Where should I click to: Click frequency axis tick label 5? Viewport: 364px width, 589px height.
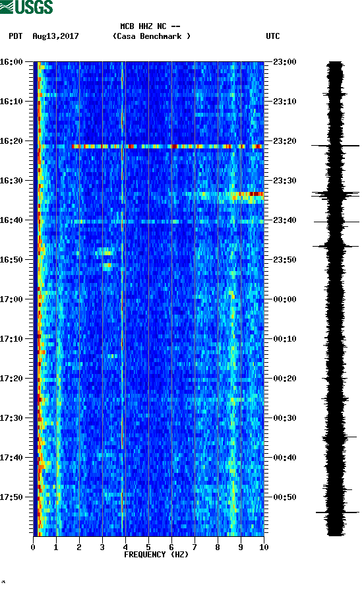click(148, 547)
